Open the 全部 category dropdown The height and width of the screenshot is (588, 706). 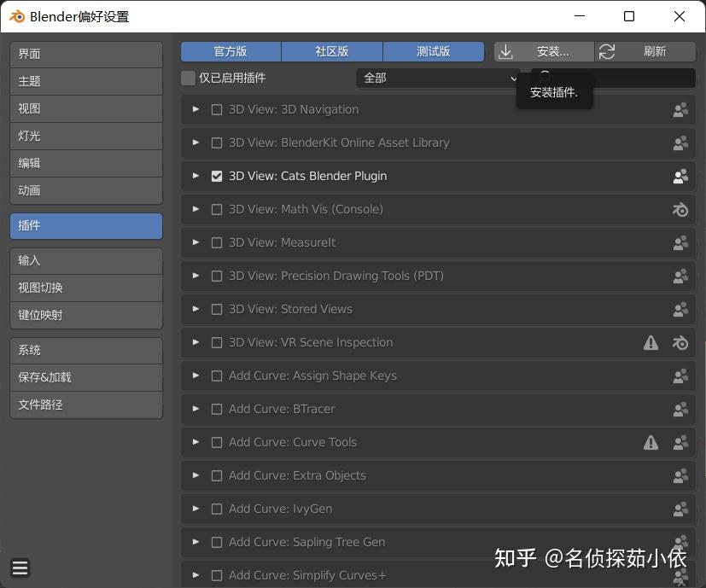pos(437,77)
